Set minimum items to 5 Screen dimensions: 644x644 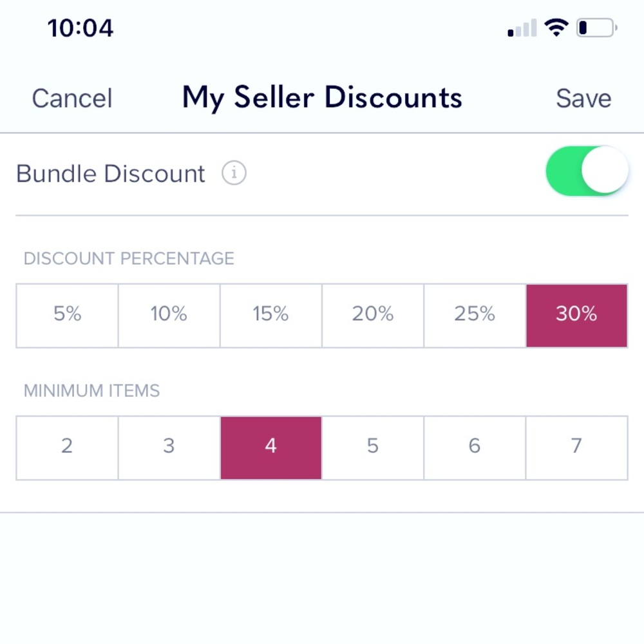tap(372, 447)
